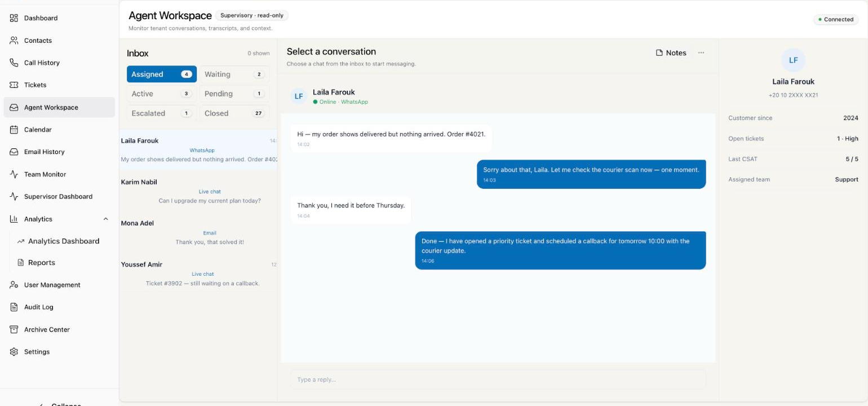This screenshot has height=406, width=868.
Task: Open Mona Adel conversation in inbox
Action: click(x=198, y=232)
